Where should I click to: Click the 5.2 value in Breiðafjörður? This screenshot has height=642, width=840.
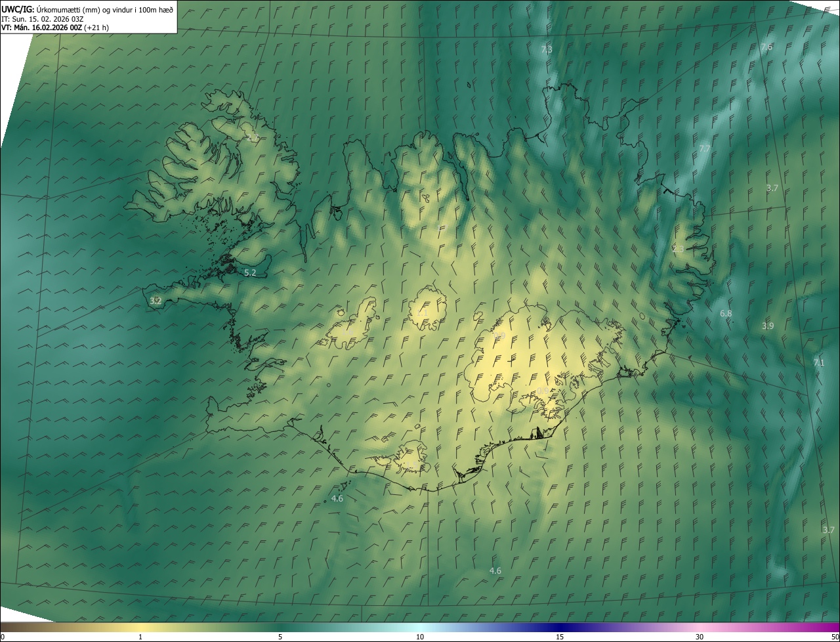click(x=250, y=272)
